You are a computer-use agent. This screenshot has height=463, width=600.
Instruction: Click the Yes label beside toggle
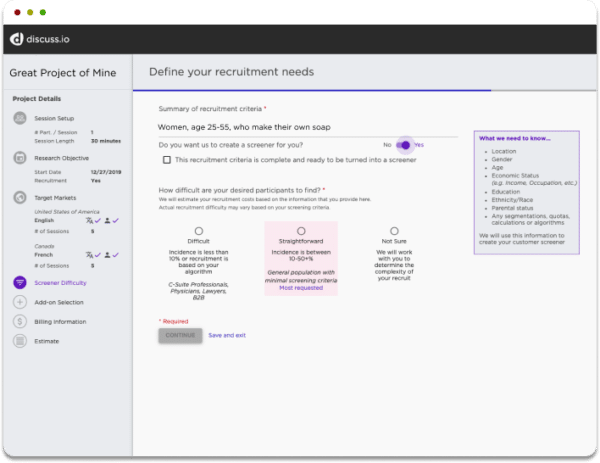click(x=419, y=145)
